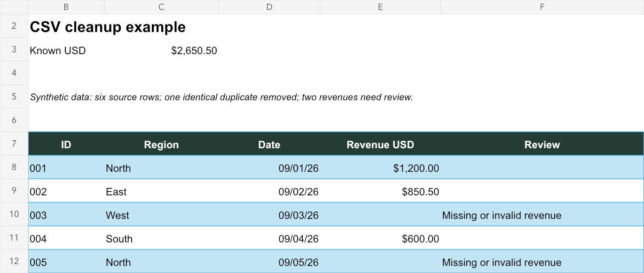Click ID cell 001

[66, 167]
